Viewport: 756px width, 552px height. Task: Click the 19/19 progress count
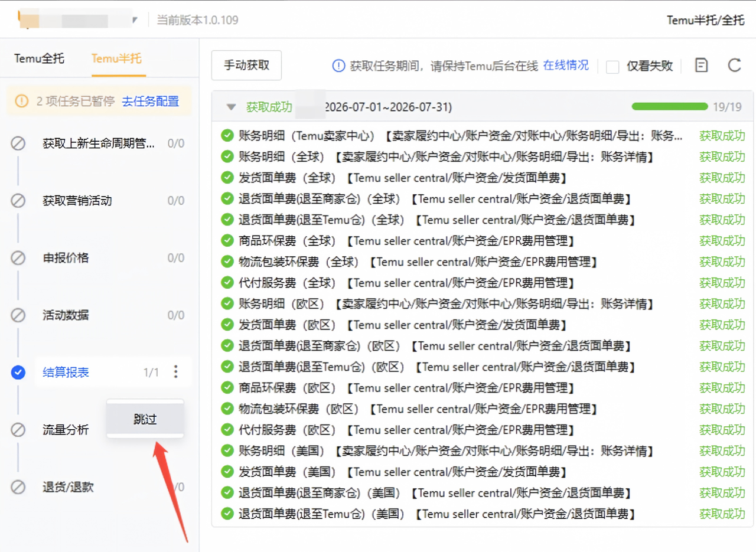tap(728, 107)
